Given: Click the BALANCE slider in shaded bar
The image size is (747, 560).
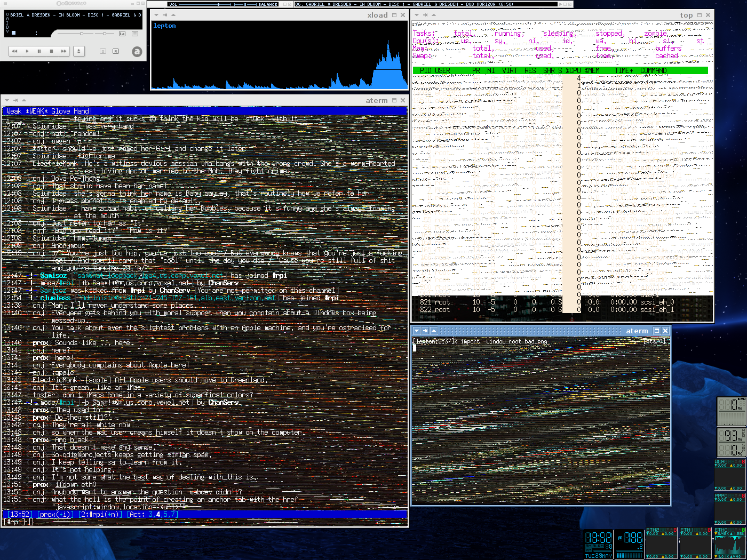Looking at the screenshot, I should tap(245, 4).
